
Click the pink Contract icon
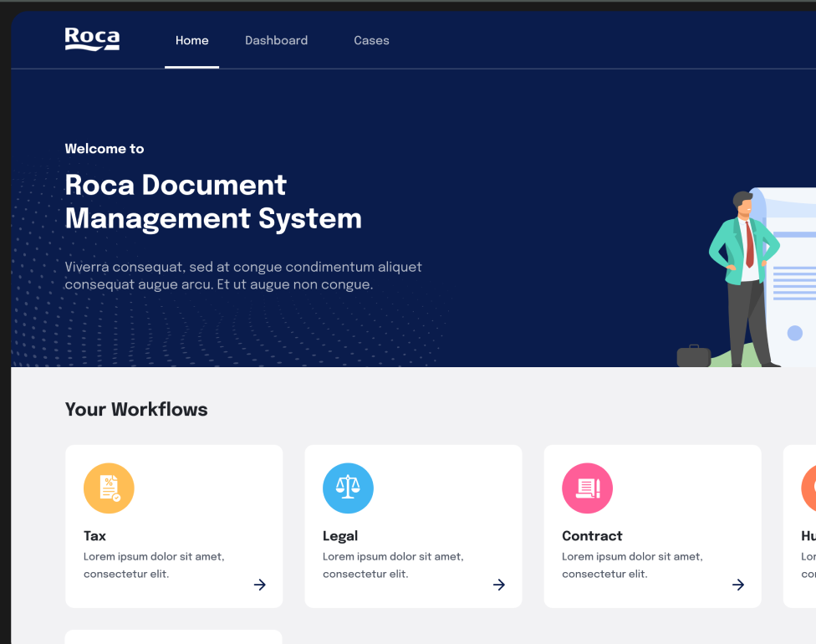pos(587,488)
